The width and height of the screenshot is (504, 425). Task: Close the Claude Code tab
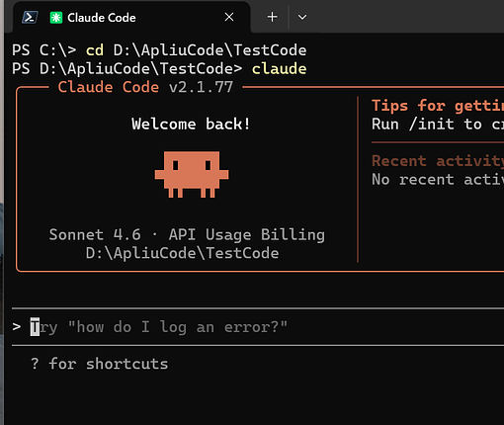(229, 17)
